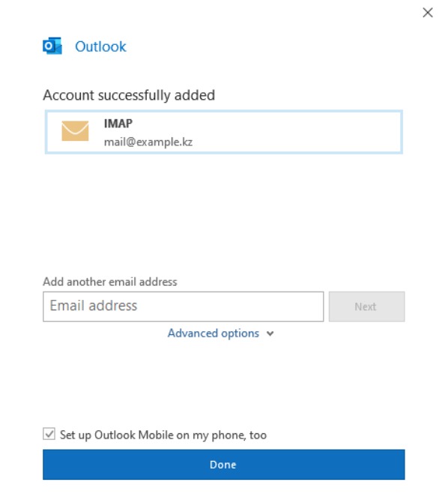Finish setup with the Done button
Screen dimensions: 448x503
[224, 465]
